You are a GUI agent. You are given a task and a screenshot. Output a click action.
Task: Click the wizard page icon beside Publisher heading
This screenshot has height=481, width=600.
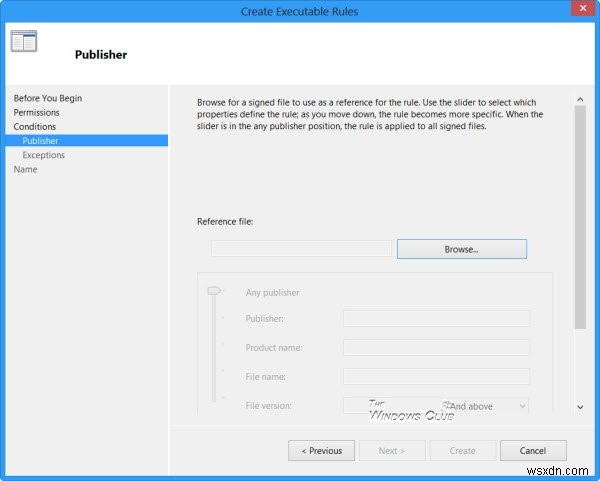pos(24,41)
